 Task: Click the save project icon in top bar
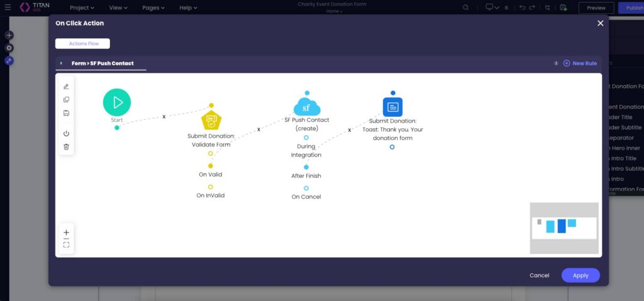tap(563, 8)
